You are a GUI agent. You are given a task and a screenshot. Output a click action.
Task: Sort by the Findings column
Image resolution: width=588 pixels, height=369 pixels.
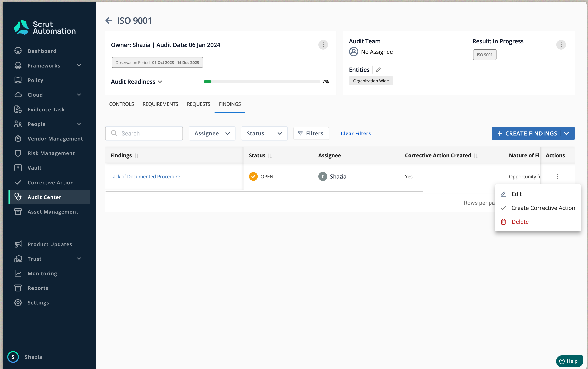click(x=137, y=155)
